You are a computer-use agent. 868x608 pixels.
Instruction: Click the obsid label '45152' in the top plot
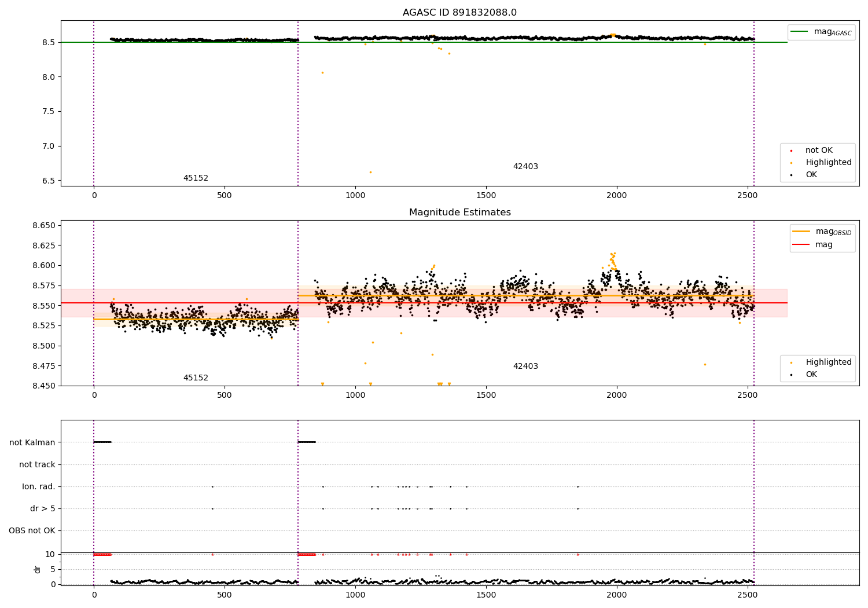click(196, 178)
